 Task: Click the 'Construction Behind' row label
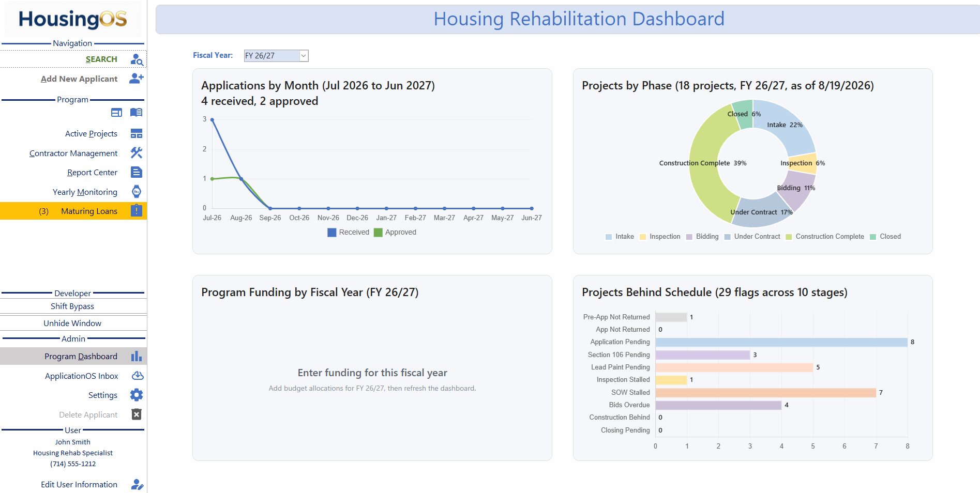[x=620, y=418]
